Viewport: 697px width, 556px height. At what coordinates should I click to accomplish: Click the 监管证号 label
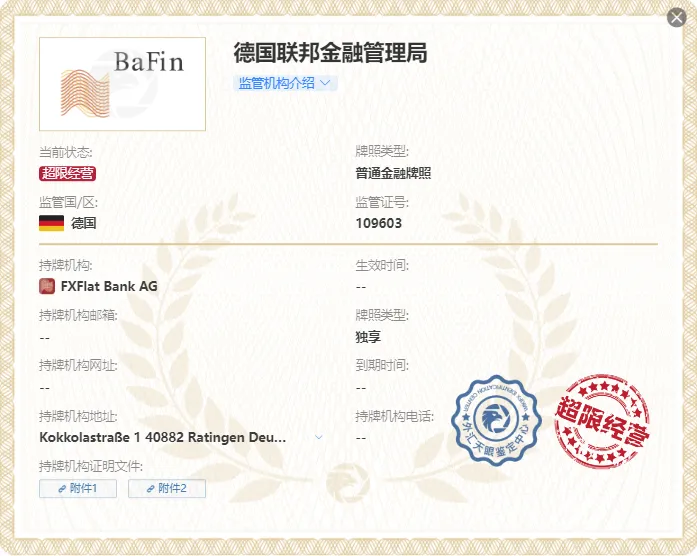[x=382, y=203]
